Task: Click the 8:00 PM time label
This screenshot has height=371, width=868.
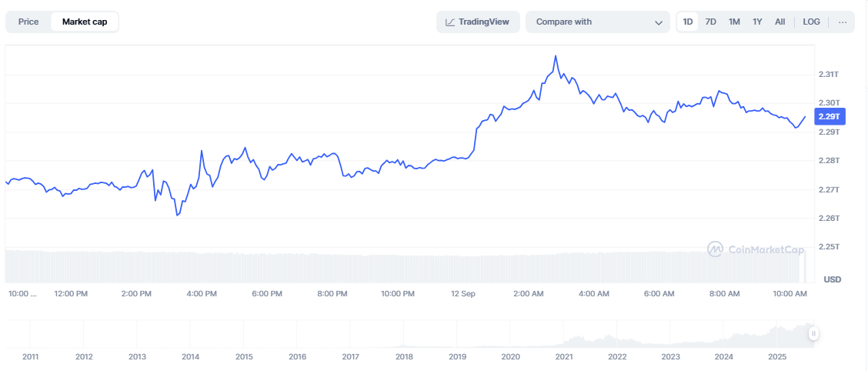Action: (x=332, y=293)
